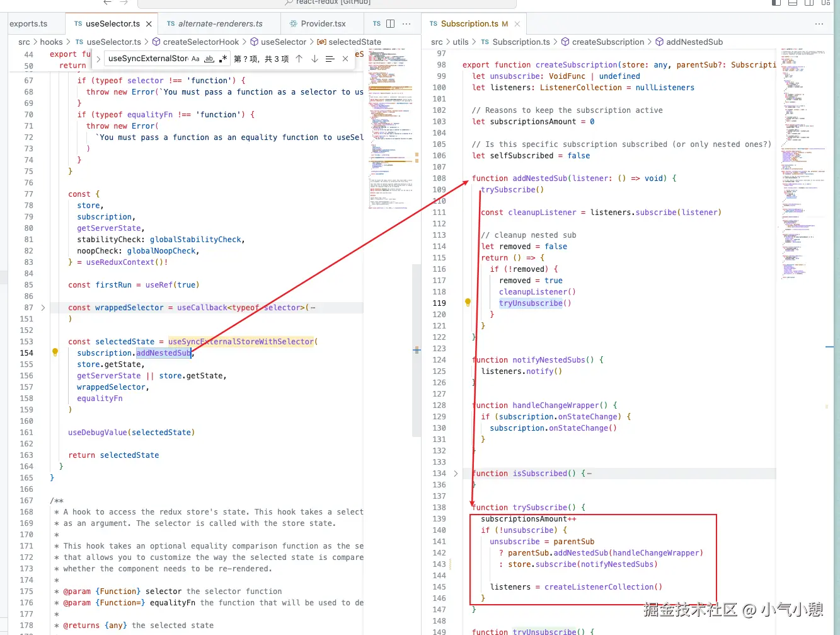Image resolution: width=840 pixels, height=635 pixels.
Task: Close the find widget
Action: 345,59
